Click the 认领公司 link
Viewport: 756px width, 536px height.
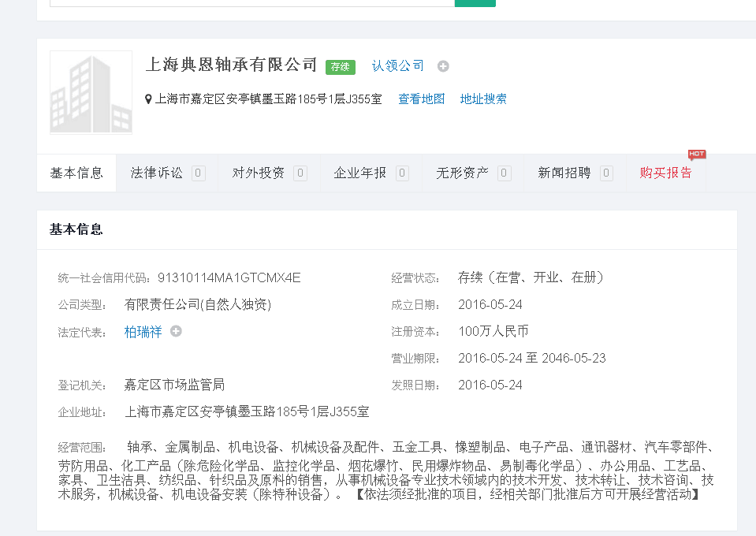point(398,66)
